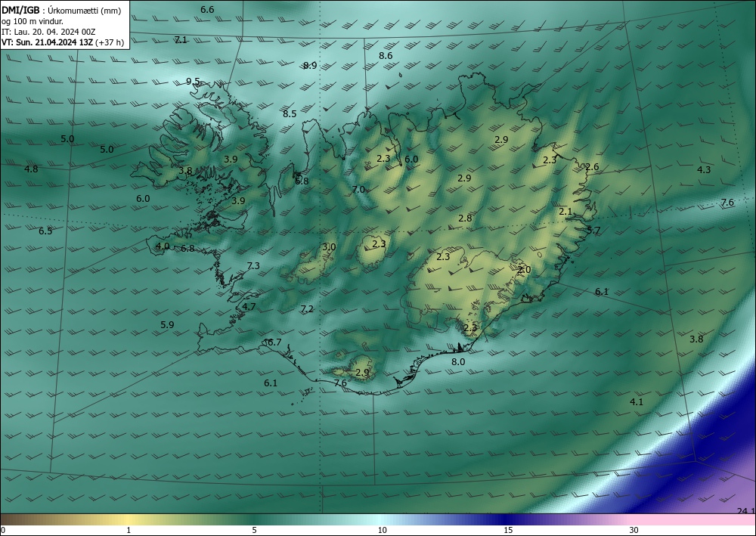Click the '2.6' value on the east coast
Viewport: 756px width, 536px height.
click(x=592, y=167)
